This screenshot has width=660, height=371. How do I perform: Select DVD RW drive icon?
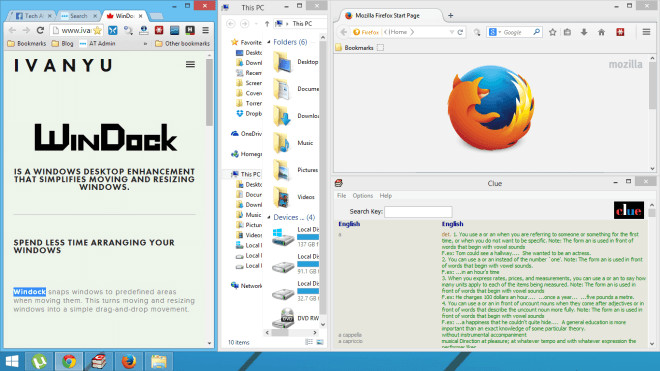click(283, 318)
